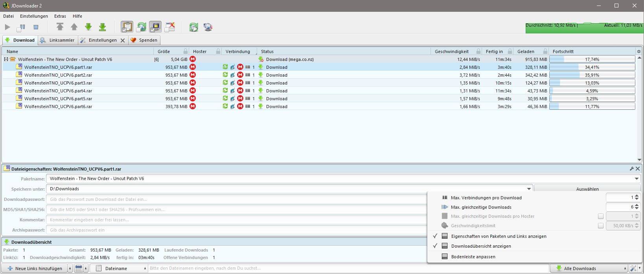Click Neue Links hinzufügen button
This screenshot has height=274, width=644.
(x=35, y=268)
